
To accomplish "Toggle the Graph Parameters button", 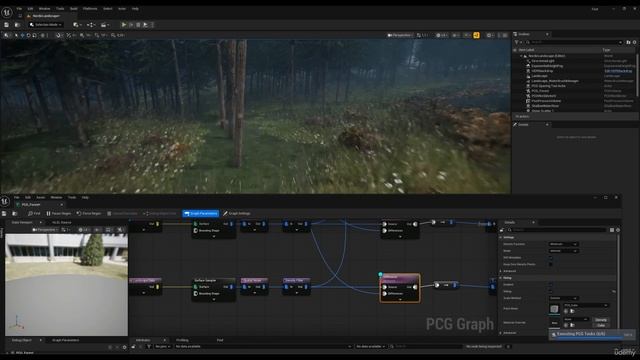I will coord(200,213).
